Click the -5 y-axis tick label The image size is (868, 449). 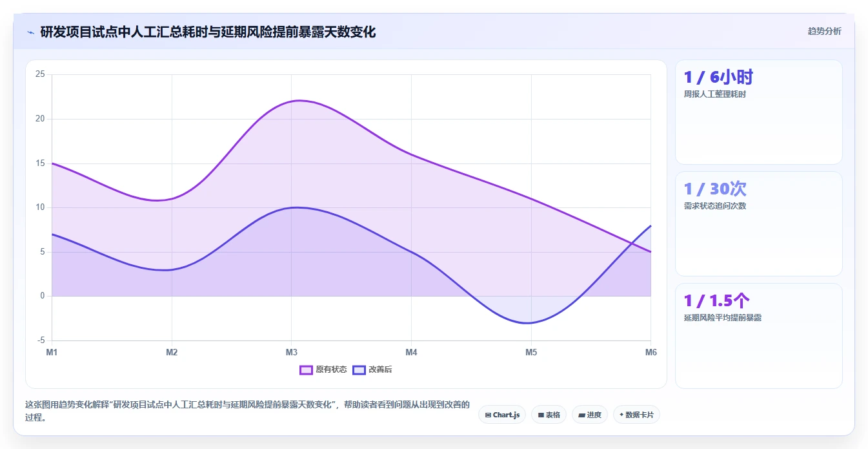(x=41, y=340)
